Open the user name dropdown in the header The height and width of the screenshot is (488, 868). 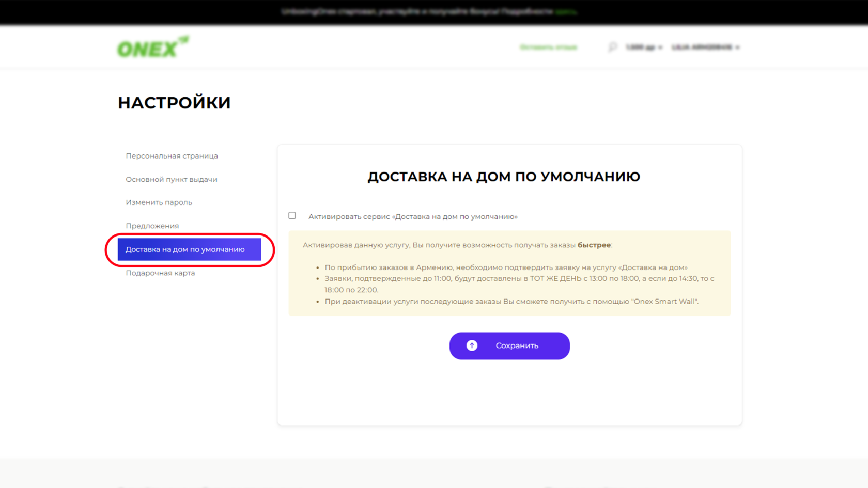(706, 47)
